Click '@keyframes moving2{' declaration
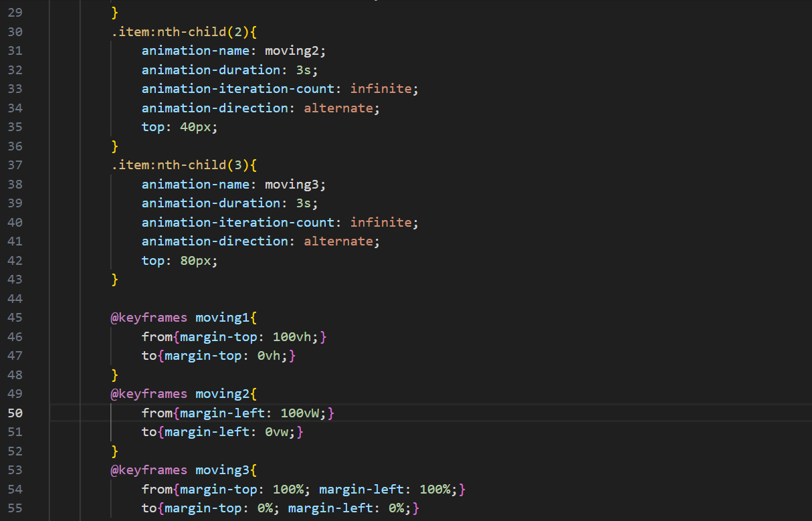 [x=184, y=394]
